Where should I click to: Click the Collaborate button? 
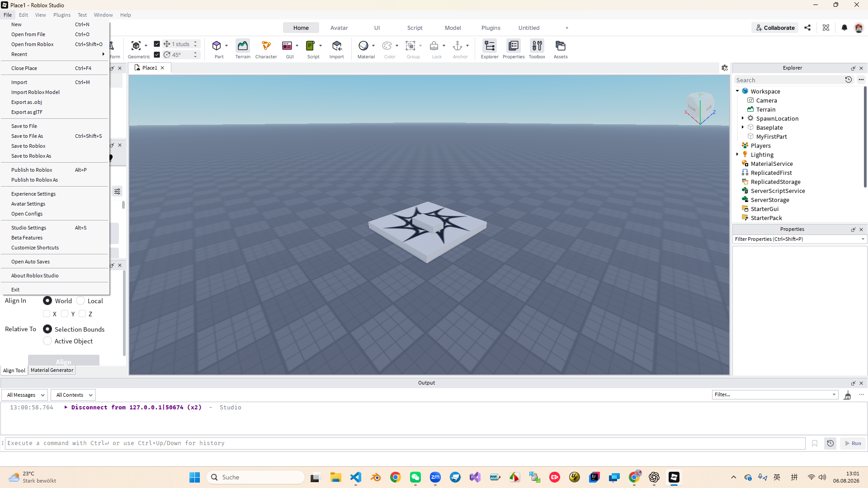[x=775, y=28]
